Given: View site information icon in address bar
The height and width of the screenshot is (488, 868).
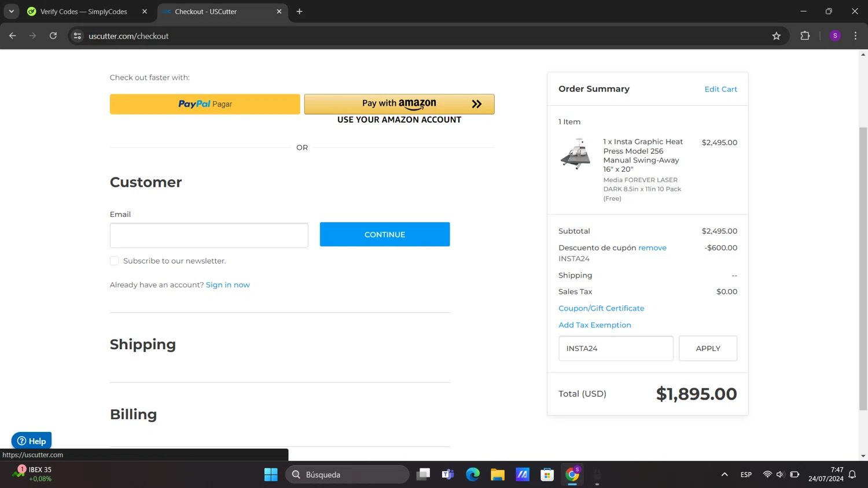Looking at the screenshot, I should click(78, 36).
